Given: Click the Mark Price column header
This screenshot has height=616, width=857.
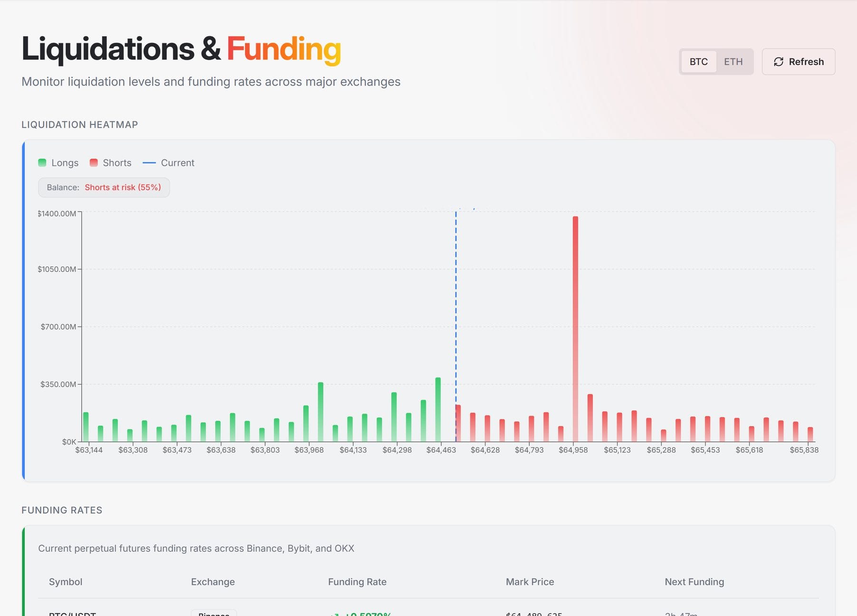Looking at the screenshot, I should [x=530, y=582].
